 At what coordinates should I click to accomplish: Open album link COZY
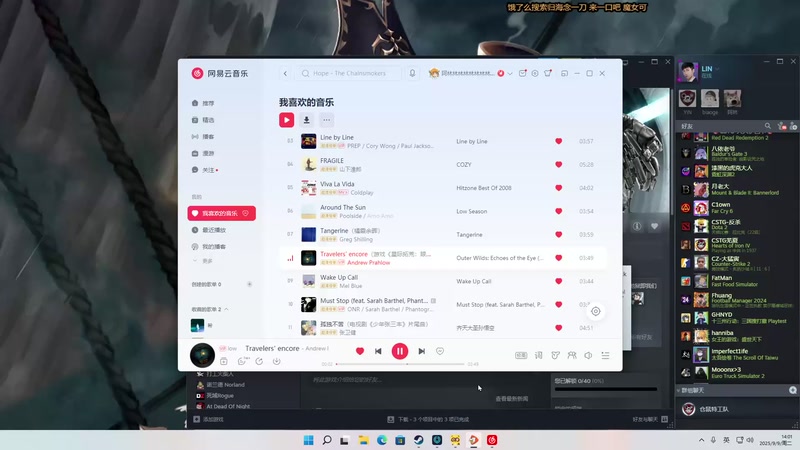coord(464,164)
